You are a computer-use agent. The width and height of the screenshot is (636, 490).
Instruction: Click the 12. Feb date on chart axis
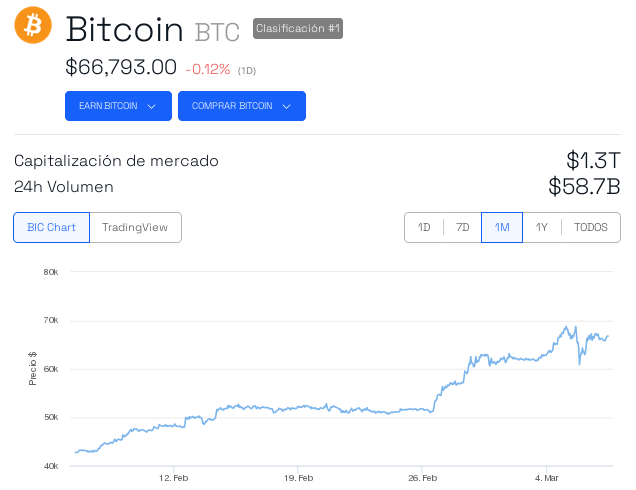pyautogui.click(x=174, y=478)
